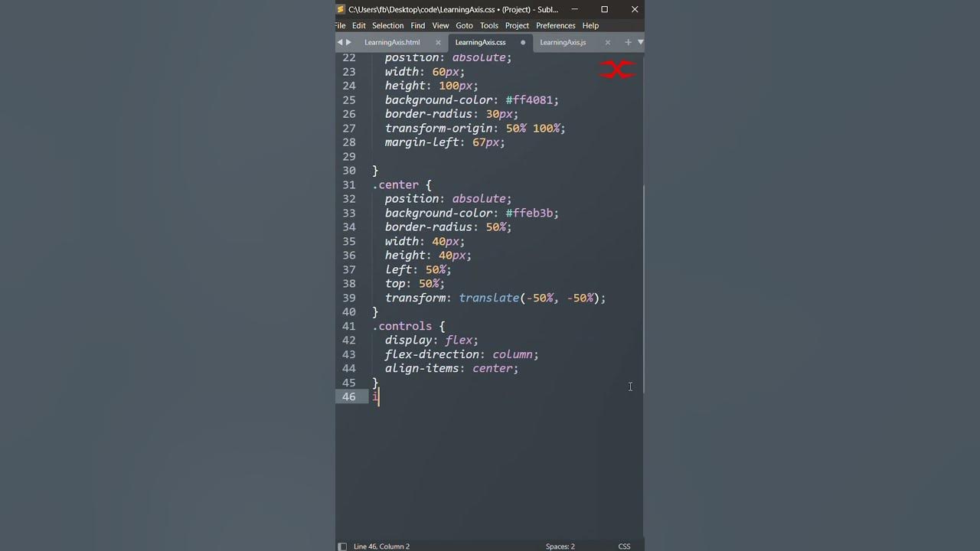This screenshot has width=980, height=551.
Task: Close the Sublime Text window
Action: coord(635,9)
